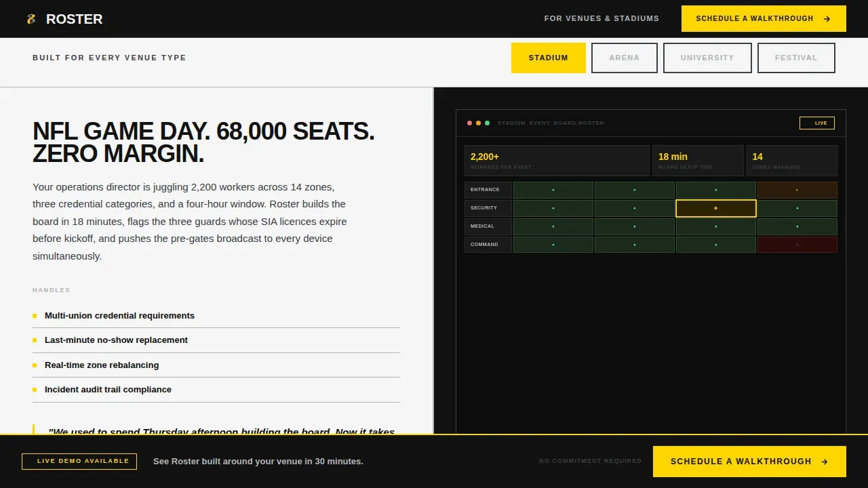Click red alert cell in Command row
Image resolution: width=868 pixels, height=488 pixels.
pyautogui.click(x=797, y=245)
